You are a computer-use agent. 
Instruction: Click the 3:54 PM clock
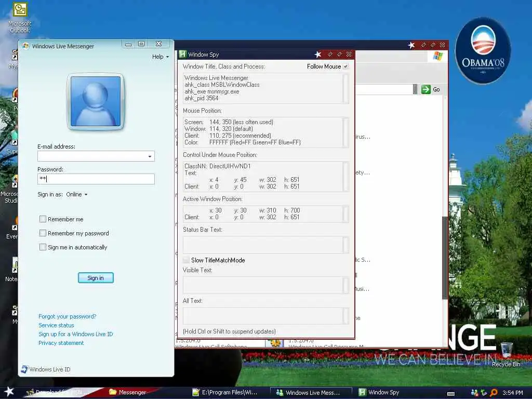coord(513,393)
